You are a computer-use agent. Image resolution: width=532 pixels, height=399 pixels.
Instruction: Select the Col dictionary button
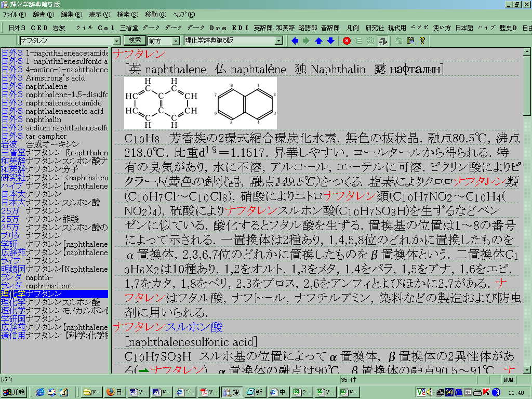point(106,28)
